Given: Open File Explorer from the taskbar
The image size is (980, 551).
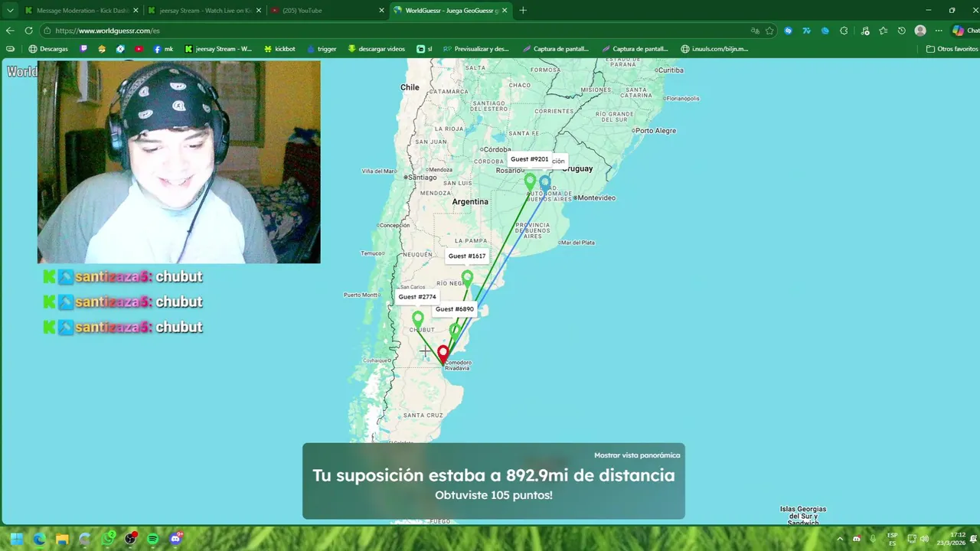Looking at the screenshot, I should pos(62,539).
